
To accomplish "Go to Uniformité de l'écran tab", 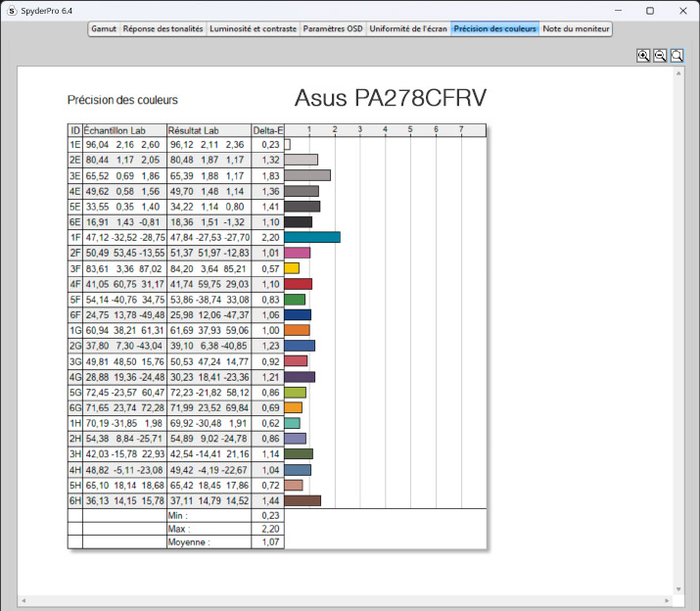I will [x=408, y=29].
